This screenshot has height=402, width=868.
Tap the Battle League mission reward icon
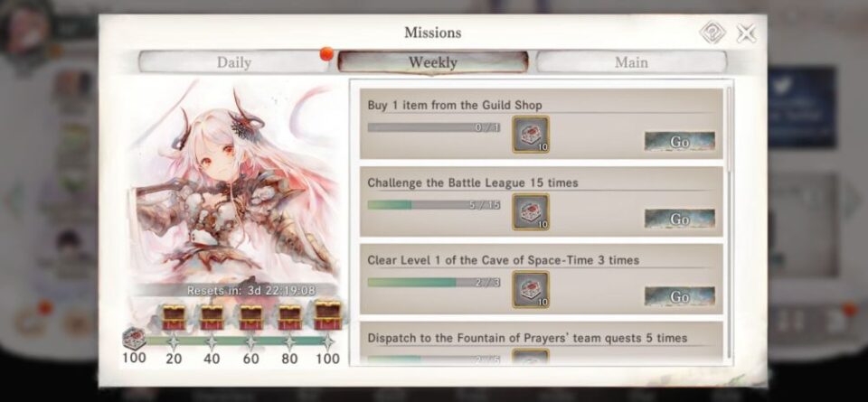(x=531, y=211)
